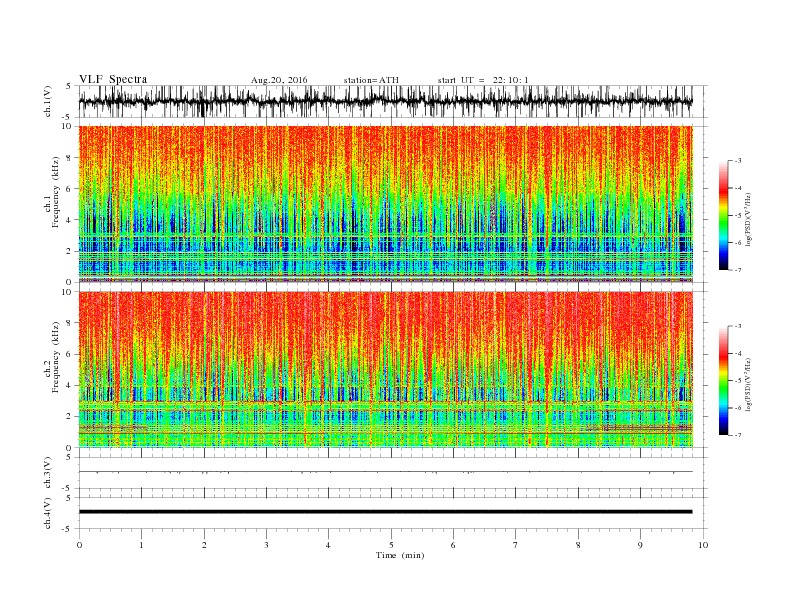The height and width of the screenshot is (612, 792).
Task: Click the 'ch.3(V)' axis label
Action: pyautogui.click(x=48, y=473)
